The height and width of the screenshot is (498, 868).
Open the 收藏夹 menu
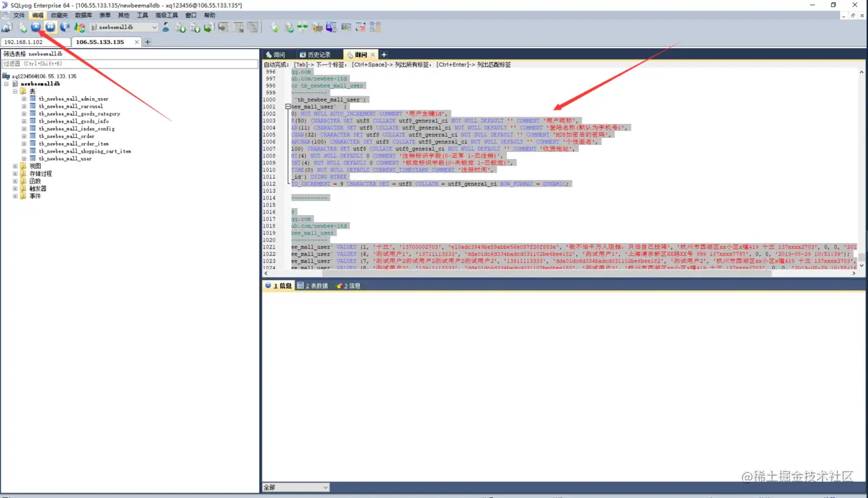pos(59,15)
